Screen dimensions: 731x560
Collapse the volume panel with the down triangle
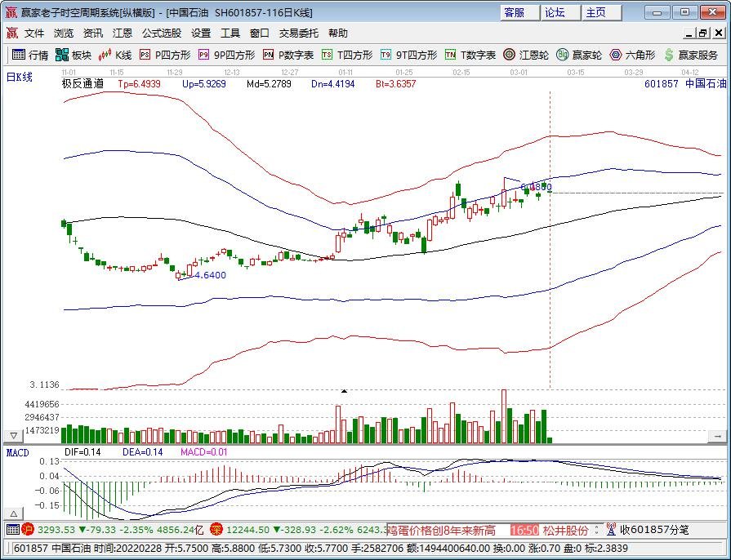pos(14,436)
